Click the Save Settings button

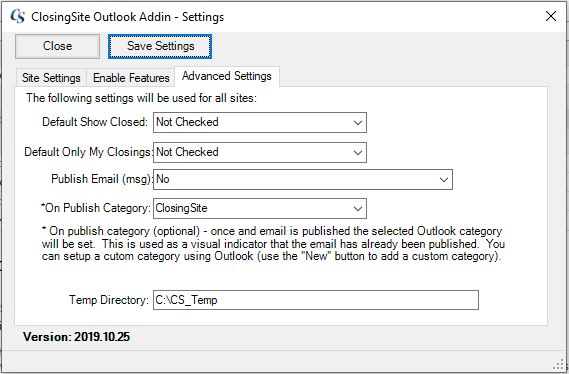tap(160, 46)
